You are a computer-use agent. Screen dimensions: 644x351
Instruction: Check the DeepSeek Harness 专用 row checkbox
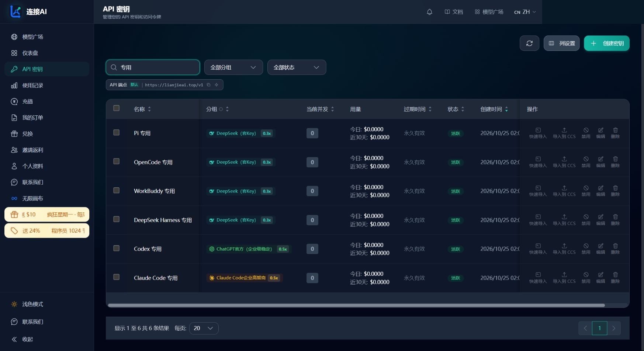click(x=116, y=219)
